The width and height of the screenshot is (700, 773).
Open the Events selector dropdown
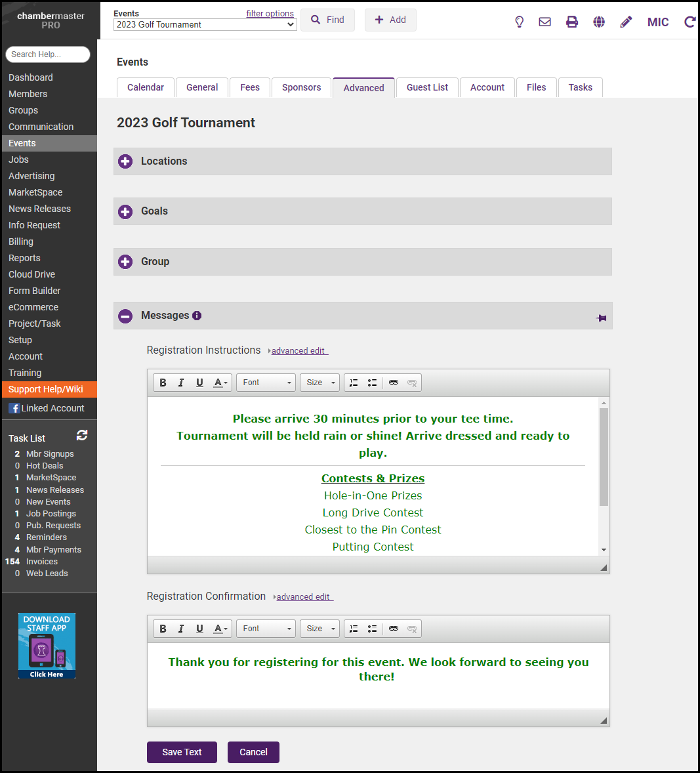[205, 25]
